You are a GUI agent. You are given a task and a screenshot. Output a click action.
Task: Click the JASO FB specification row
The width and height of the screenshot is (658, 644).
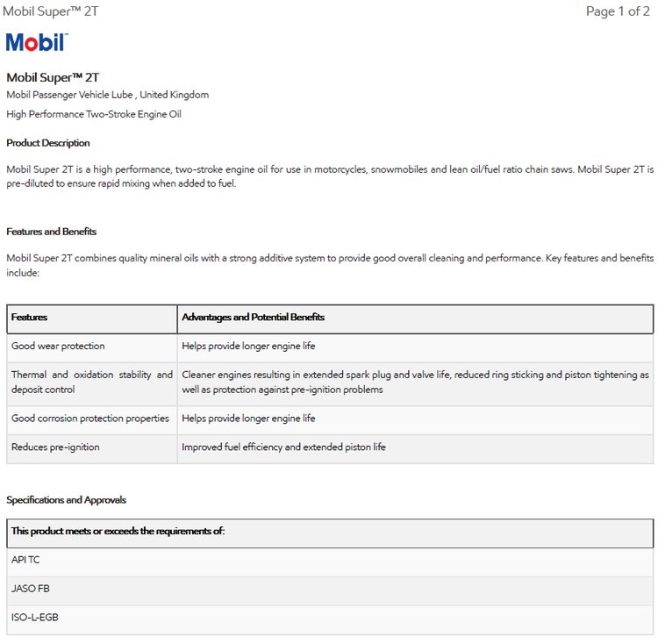click(x=330, y=589)
